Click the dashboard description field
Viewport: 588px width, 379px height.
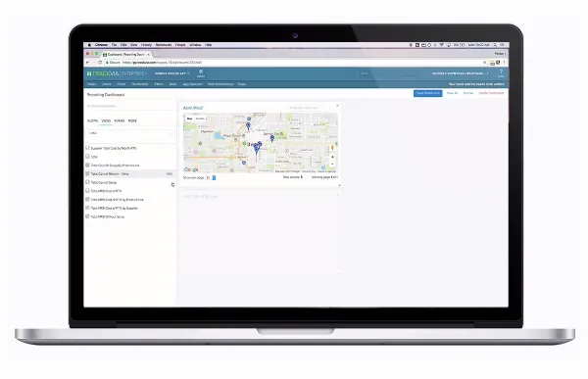(x=129, y=106)
